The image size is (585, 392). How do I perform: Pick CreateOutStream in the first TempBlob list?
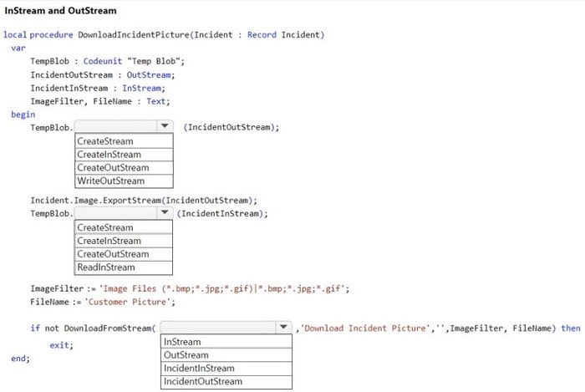click(113, 167)
